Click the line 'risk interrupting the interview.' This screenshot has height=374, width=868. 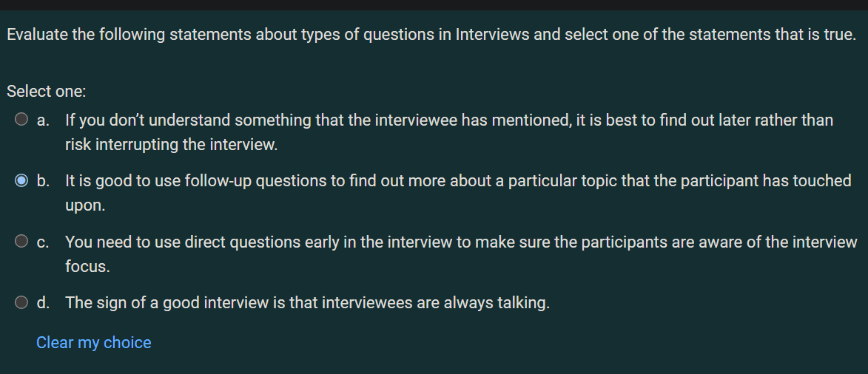click(171, 144)
